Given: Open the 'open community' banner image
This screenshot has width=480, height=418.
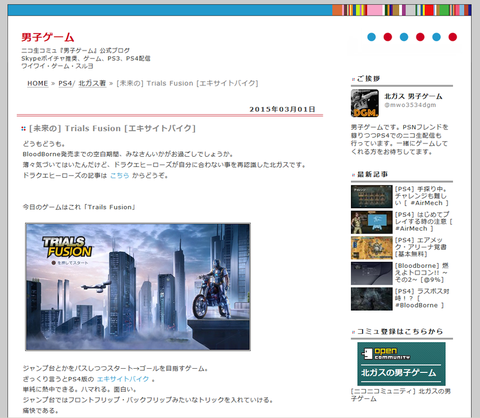Looking at the screenshot, I should pos(401,364).
